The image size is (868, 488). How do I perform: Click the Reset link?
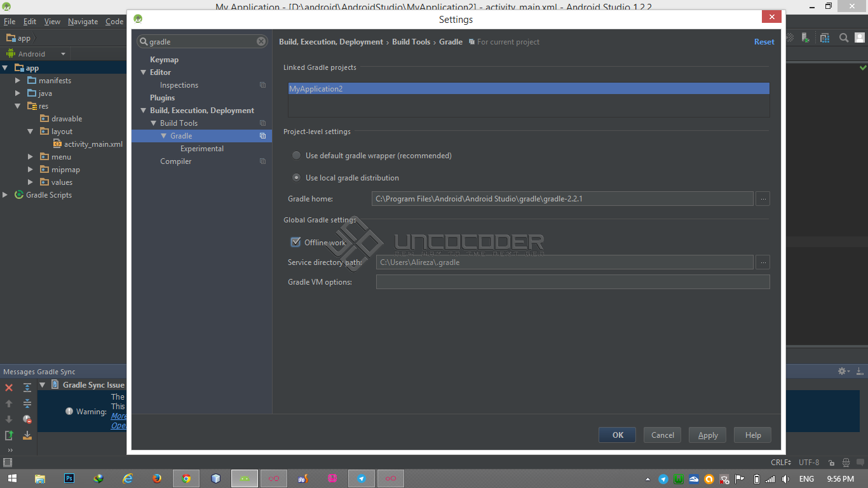pos(764,42)
